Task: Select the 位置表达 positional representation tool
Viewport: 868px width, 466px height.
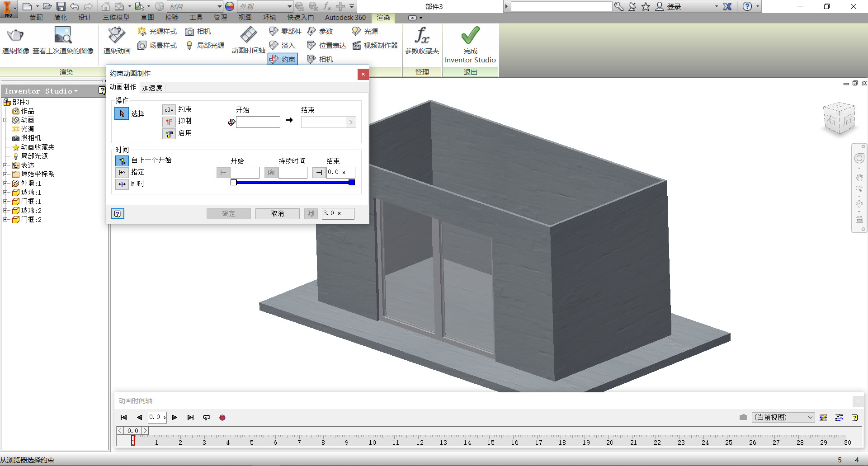Action: (x=326, y=45)
